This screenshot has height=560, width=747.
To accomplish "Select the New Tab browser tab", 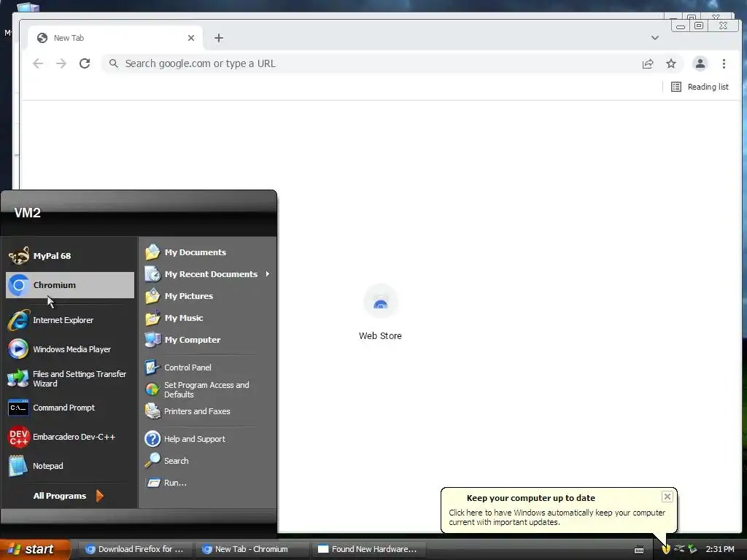I will click(115, 38).
